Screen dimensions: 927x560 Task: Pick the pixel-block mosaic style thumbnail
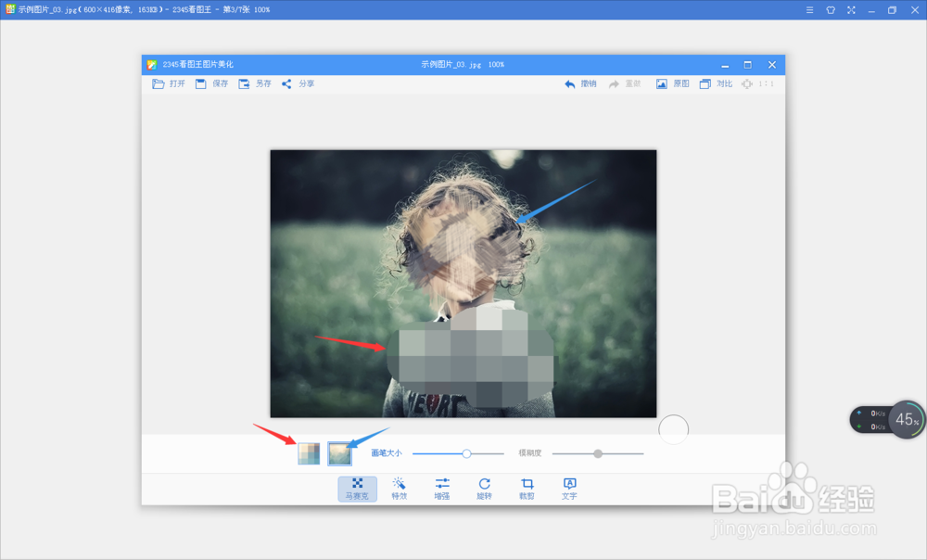tap(309, 453)
